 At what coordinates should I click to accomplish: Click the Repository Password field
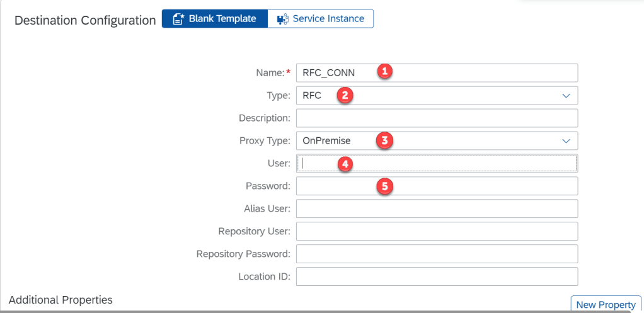click(436, 254)
